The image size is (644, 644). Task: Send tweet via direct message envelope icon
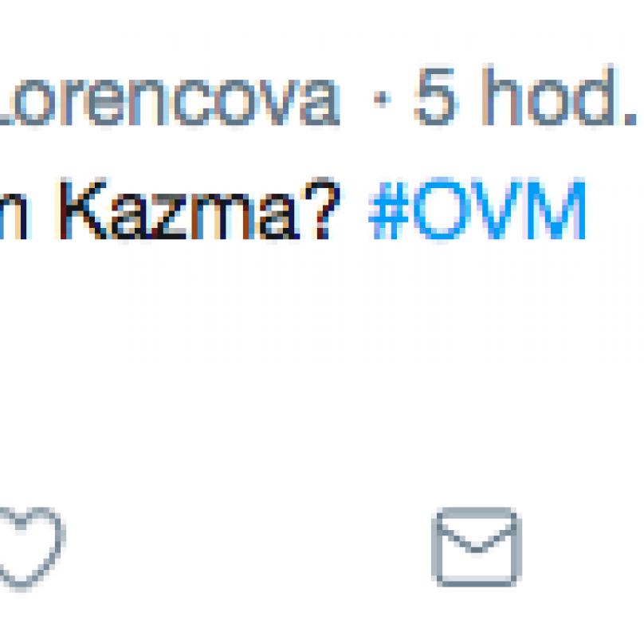click(x=477, y=547)
